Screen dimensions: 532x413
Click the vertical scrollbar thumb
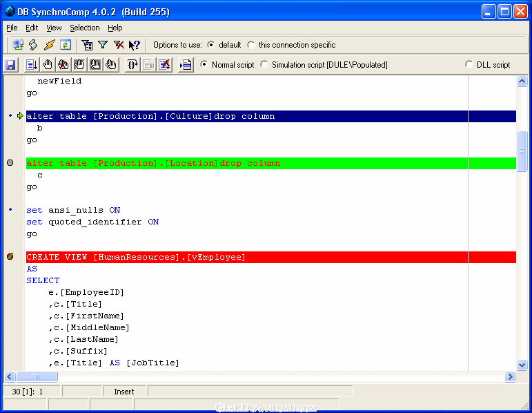click(522, 151)
